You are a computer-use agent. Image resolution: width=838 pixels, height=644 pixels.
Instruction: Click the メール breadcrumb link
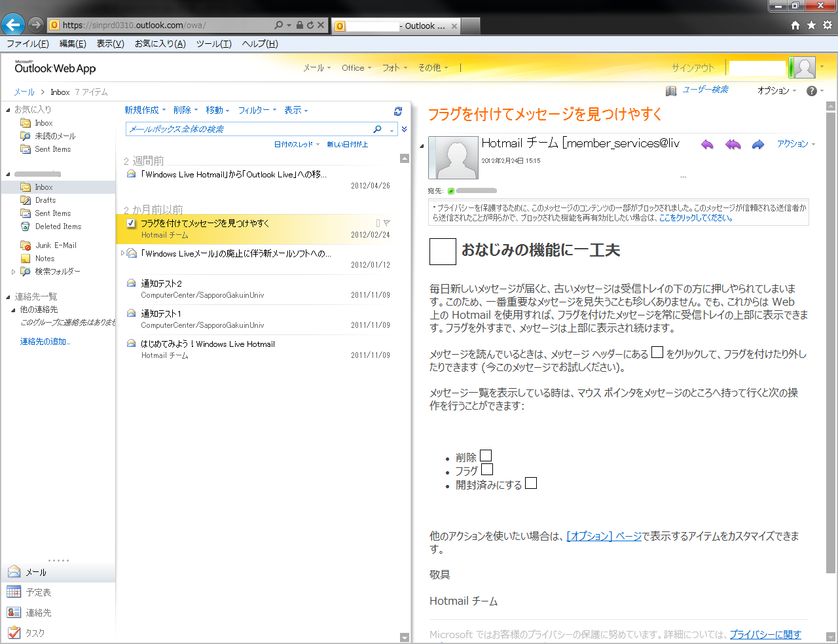click(24, 92)
